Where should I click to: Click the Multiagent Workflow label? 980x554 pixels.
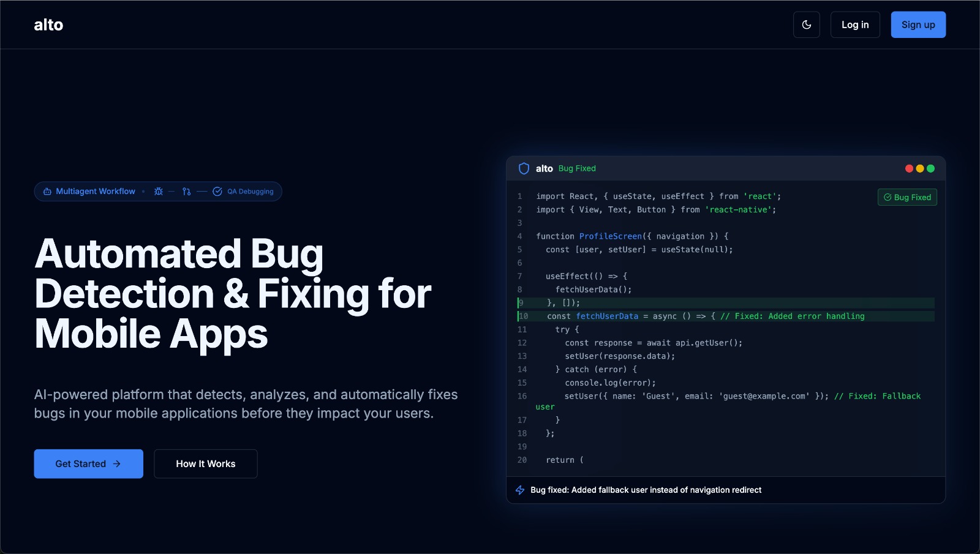[x=96, y=192]
